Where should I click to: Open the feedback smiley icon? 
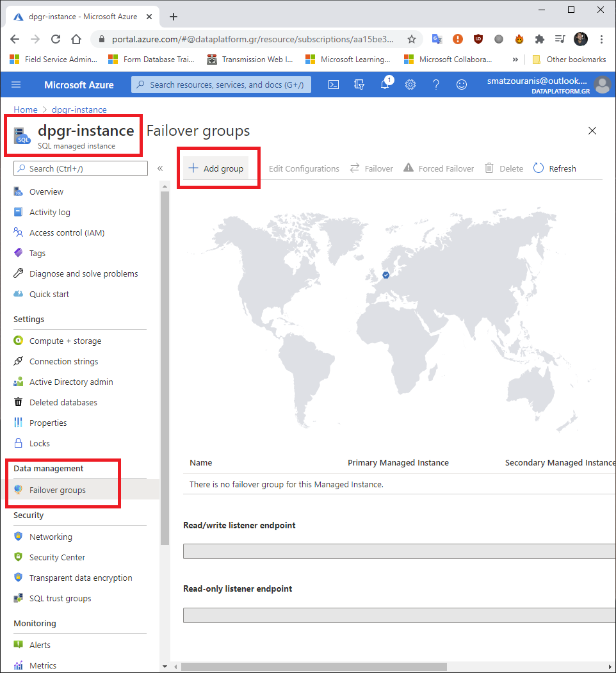coord(461,85)
